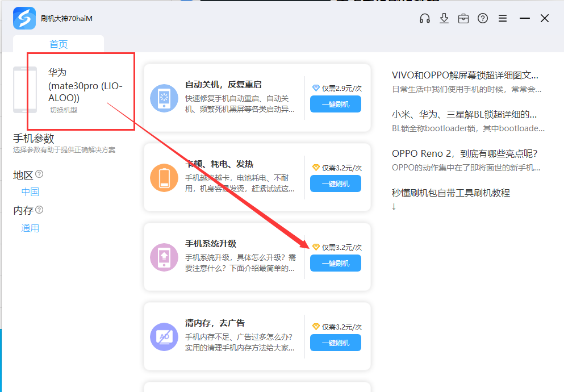The width and height of the screenshot is (564, 392).
Task: Click gold diamond in 卡顿、耗电、发热 card
Action: (x=316, y=168)
